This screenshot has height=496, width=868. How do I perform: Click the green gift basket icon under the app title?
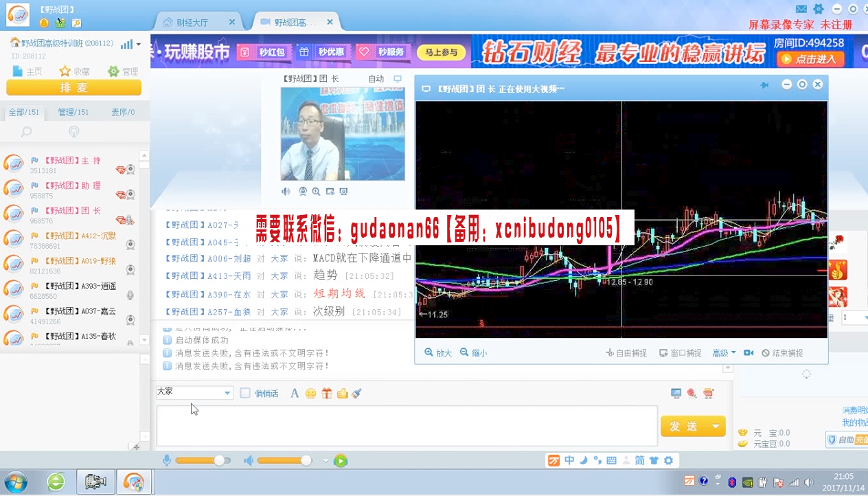60,23
